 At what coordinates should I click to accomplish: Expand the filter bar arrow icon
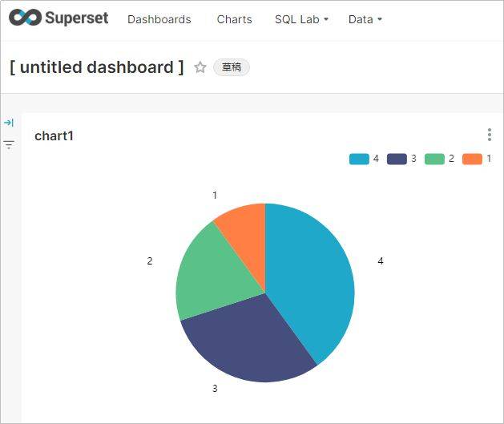[9, 123]
